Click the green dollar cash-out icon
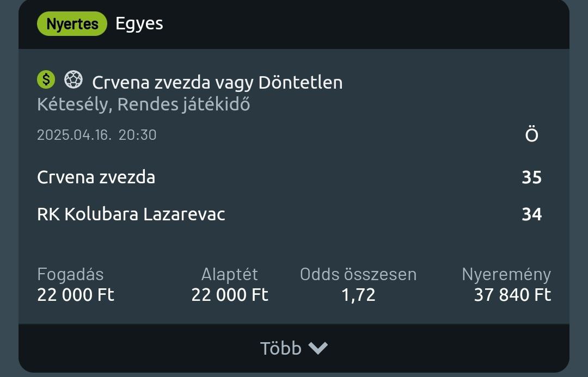 pyautogui.click(x=46, y=80)
